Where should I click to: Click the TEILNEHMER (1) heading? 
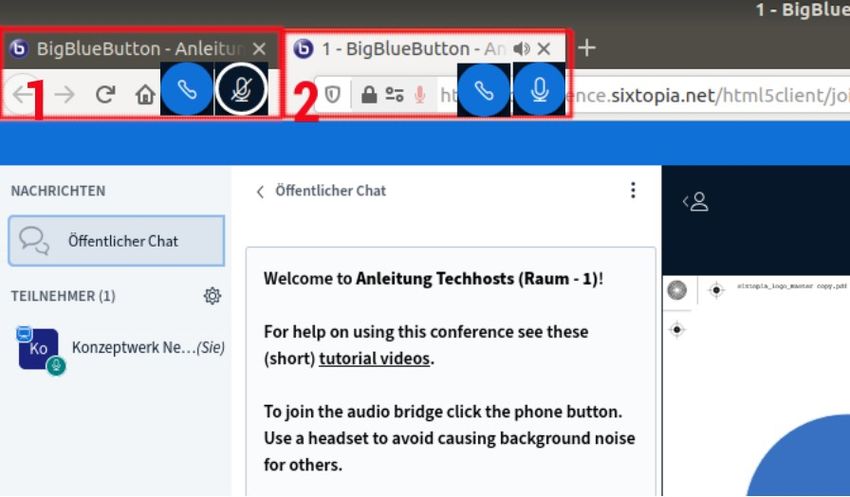[63, 296]
